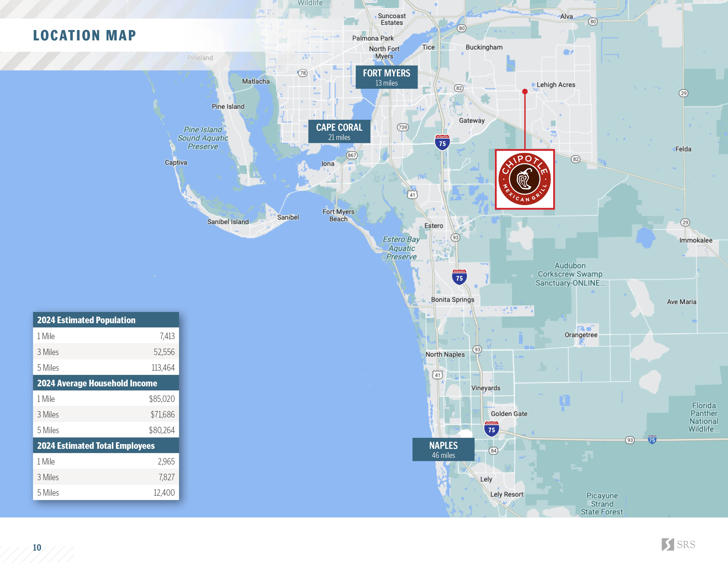Click the 3 Miles income value $71,686
This screenshot has width=728, height=563.
tap(162, 414)
